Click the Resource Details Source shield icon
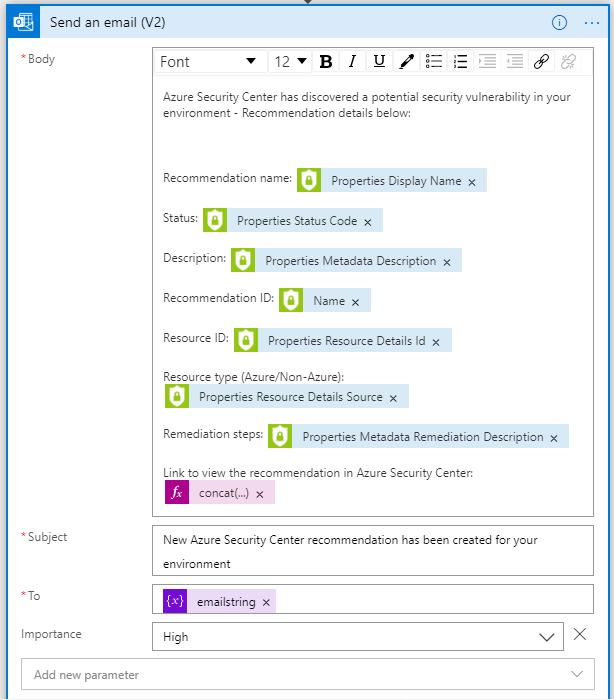Image resolution: width=614 pixels, height=700 pixels. coord(177,396)
